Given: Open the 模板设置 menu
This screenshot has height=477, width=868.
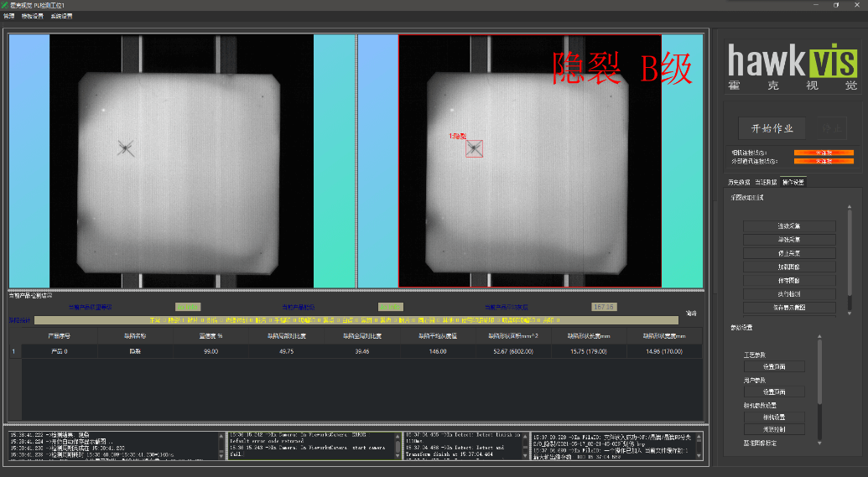Looking at the screenshot, I should click(x=33, y=16).
